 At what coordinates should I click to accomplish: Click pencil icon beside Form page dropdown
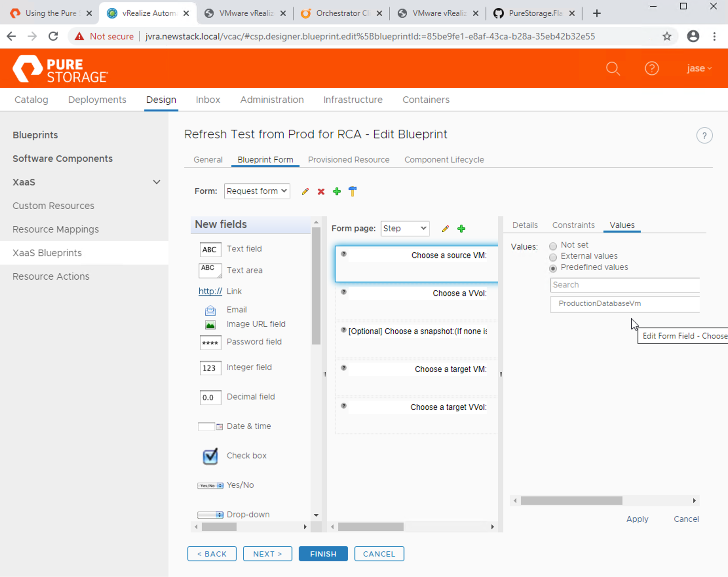[445, 228]
